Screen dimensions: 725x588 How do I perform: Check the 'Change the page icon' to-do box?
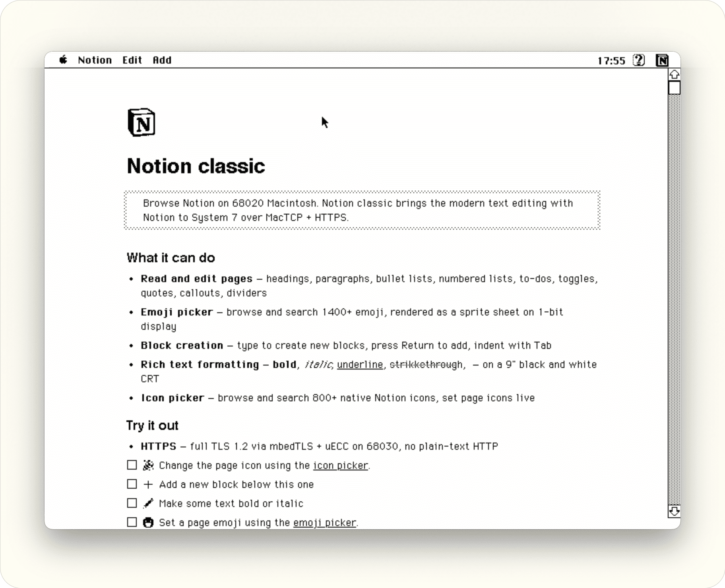click(132, 465)
